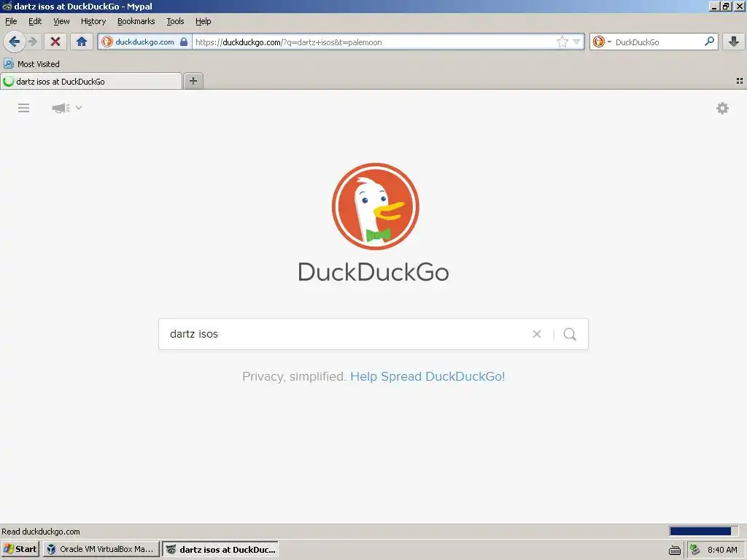
Task: Follow the 'Help Spread DuckDuckGo!' link
Action: coord(427,376)
